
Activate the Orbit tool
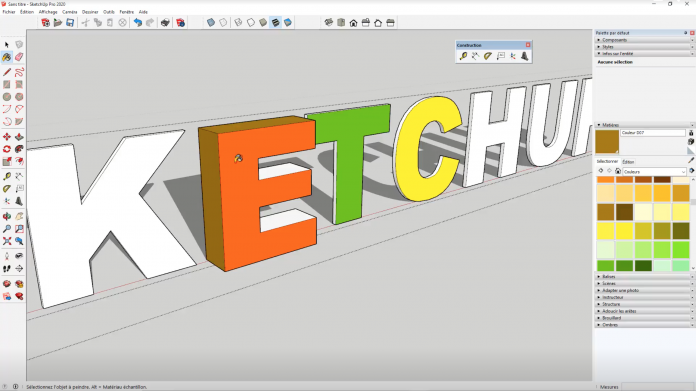coord(7,216)
